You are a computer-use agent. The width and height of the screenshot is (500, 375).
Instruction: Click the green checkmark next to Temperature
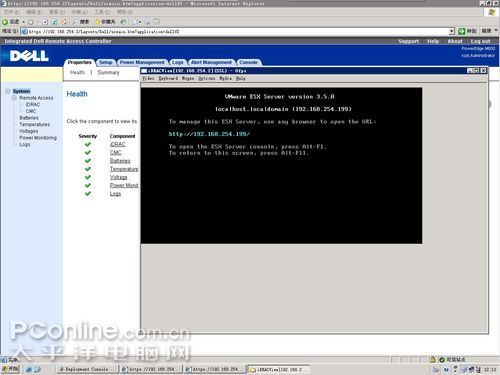click(x=88, y=169)
